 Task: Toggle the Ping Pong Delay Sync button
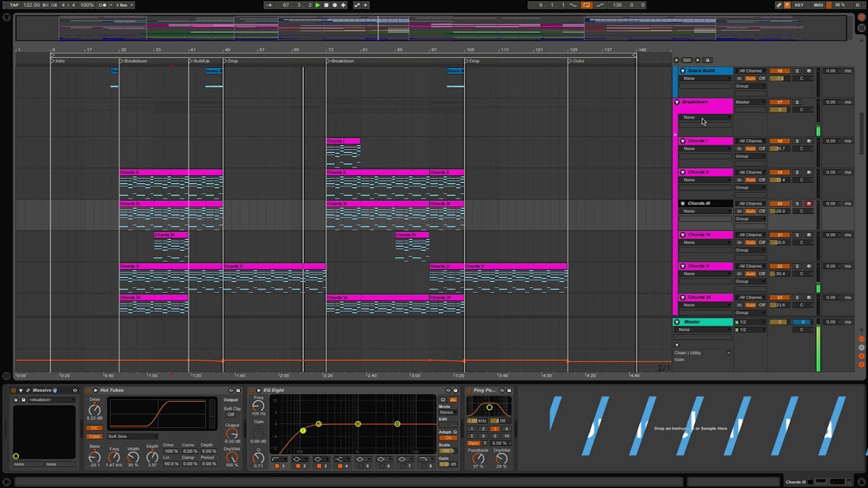(474, 443)
